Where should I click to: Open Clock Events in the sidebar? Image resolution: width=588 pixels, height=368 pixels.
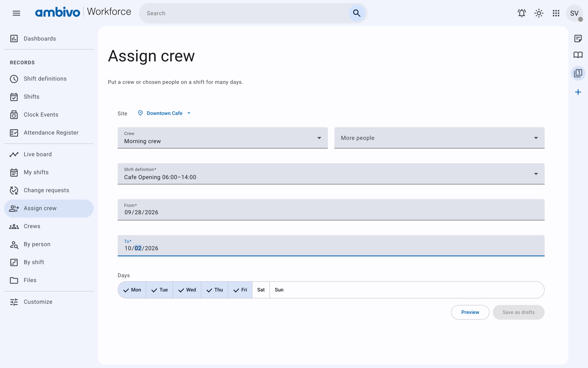click(49, 114)
